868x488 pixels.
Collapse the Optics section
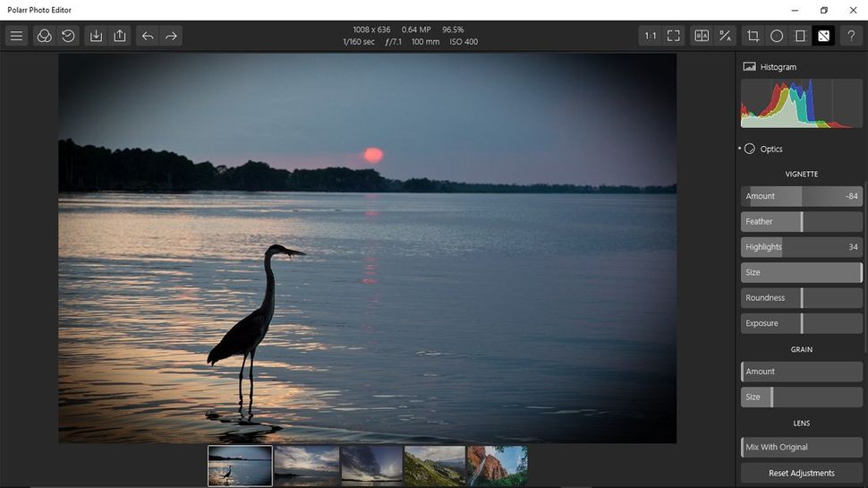[x=763, y=149]
